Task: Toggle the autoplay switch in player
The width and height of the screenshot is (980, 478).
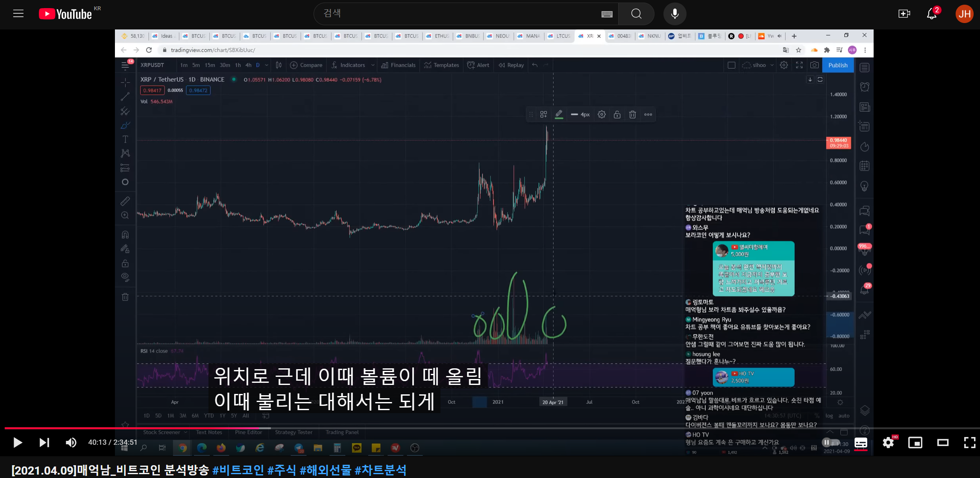Action: click(x=830, y=443)
